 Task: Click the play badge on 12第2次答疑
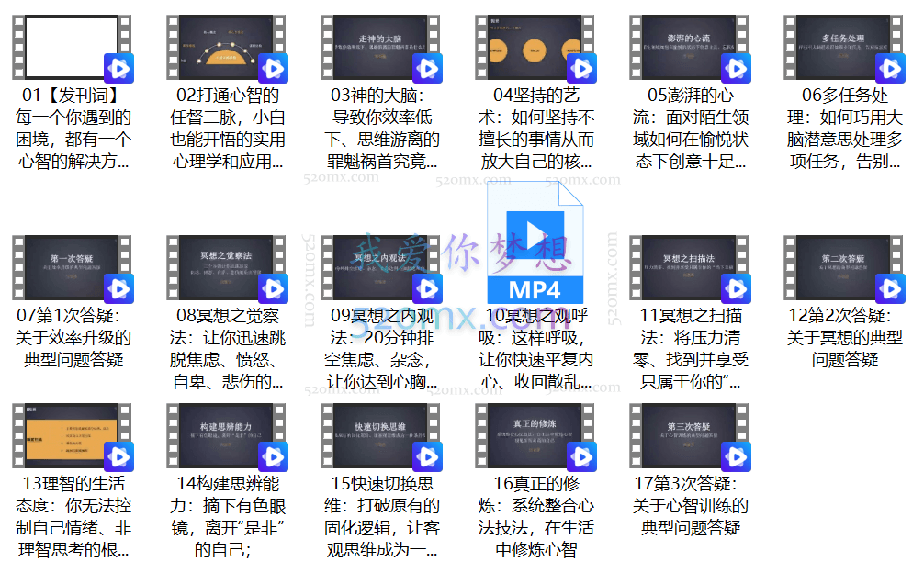[x=890, y=287]
